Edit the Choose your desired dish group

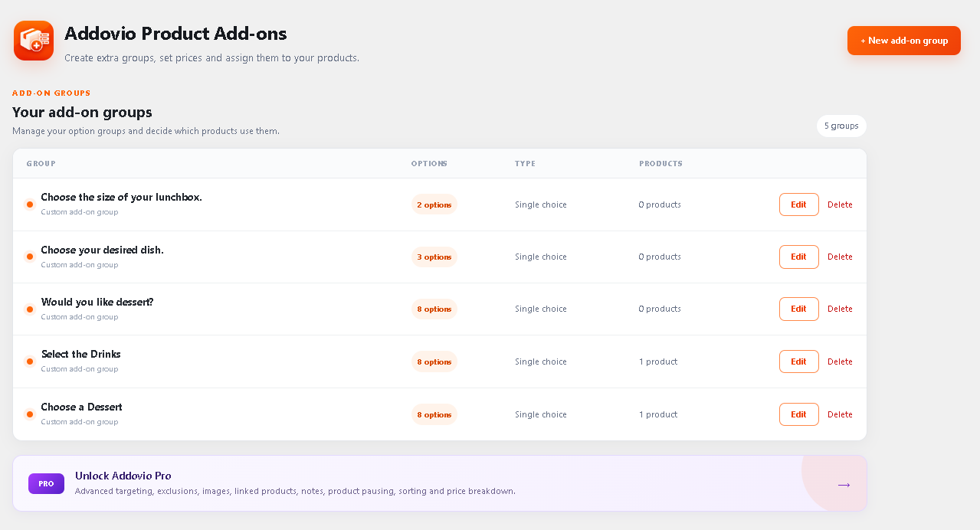click(798, 257)
